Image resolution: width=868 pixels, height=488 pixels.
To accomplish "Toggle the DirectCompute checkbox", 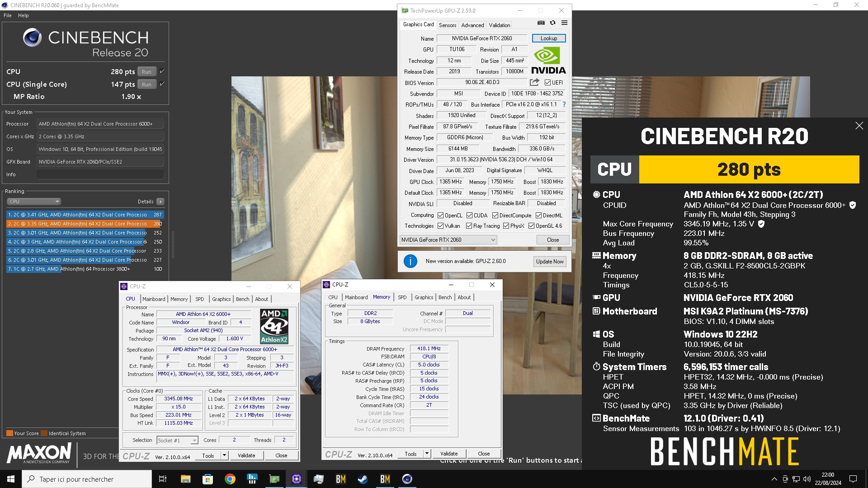I will [495, 216].
